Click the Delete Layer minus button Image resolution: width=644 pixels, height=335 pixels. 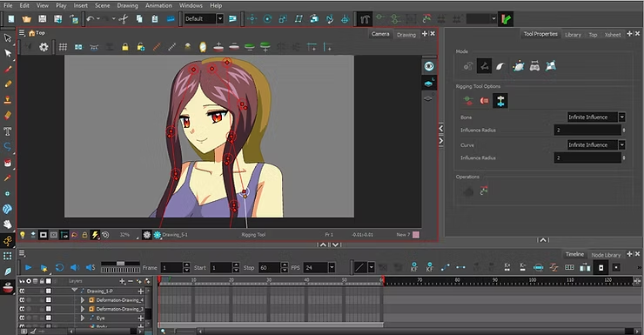coord(131,281)
